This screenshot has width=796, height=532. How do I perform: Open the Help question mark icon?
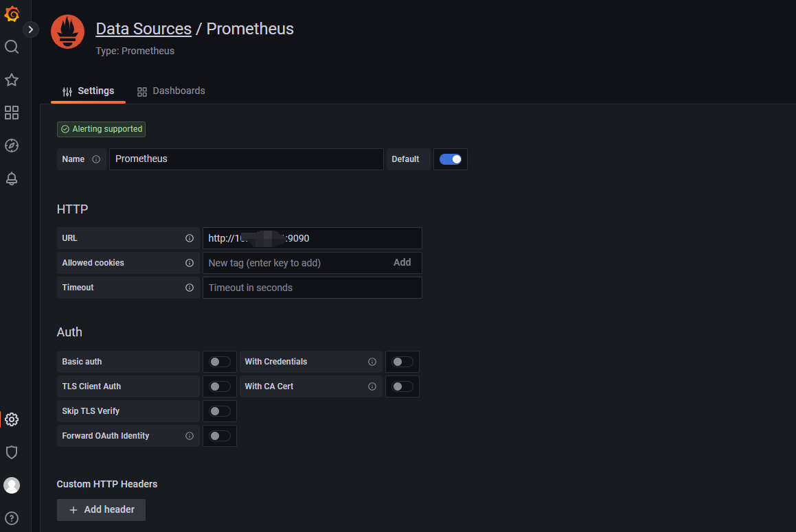[12, 518]
